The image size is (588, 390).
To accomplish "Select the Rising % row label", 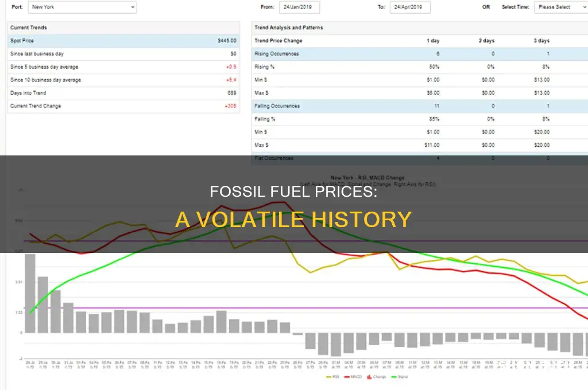I will pyautogui.click(x=264, y=67).
